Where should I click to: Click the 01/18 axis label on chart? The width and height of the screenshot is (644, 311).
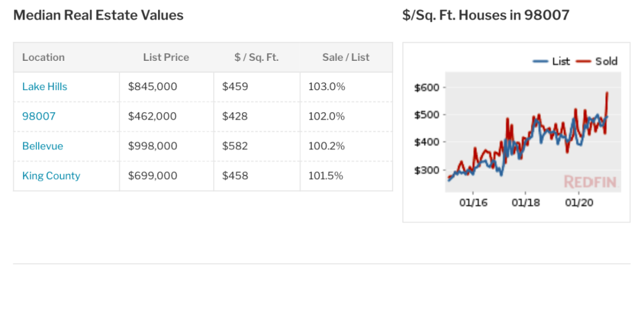click(526, 203)
